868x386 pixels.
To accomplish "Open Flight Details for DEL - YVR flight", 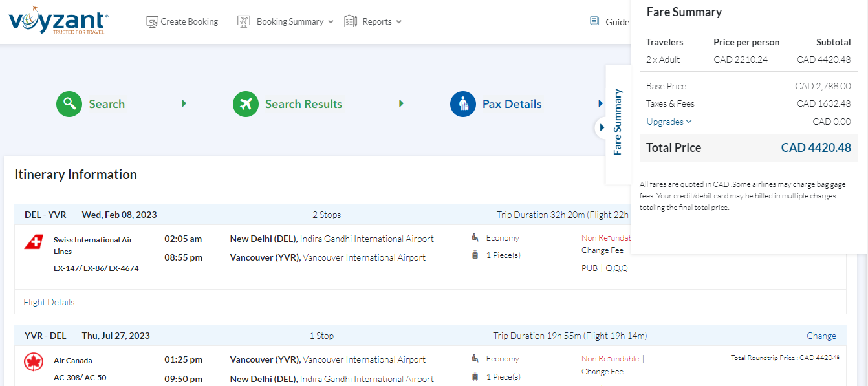I will click(49, 302).
